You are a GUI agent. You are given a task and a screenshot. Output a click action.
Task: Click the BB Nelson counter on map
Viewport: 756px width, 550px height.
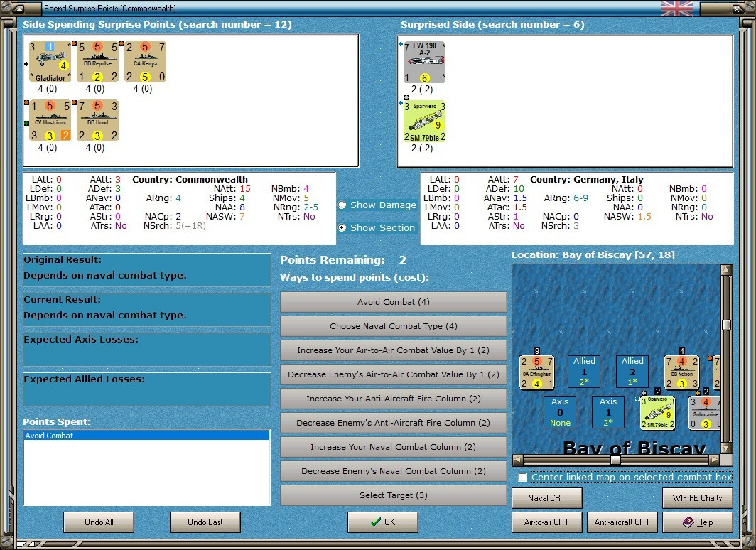[682, 372]
